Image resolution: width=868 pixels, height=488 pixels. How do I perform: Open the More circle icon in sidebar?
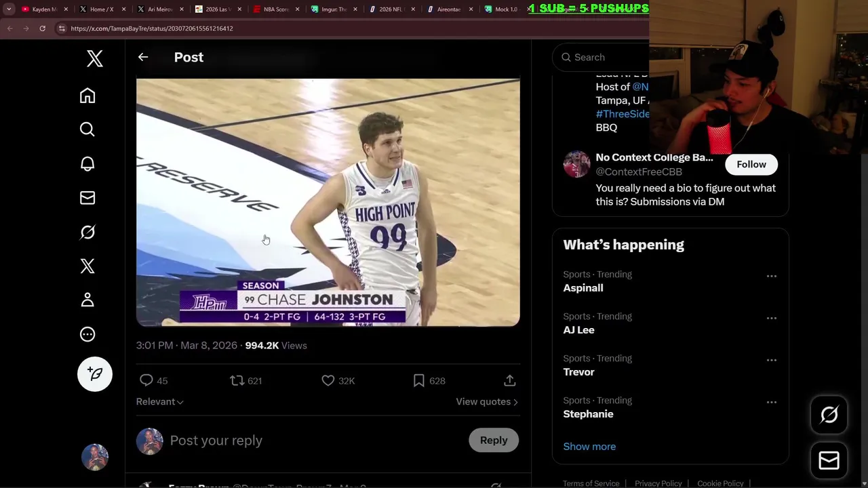click(x=87, y=334)
